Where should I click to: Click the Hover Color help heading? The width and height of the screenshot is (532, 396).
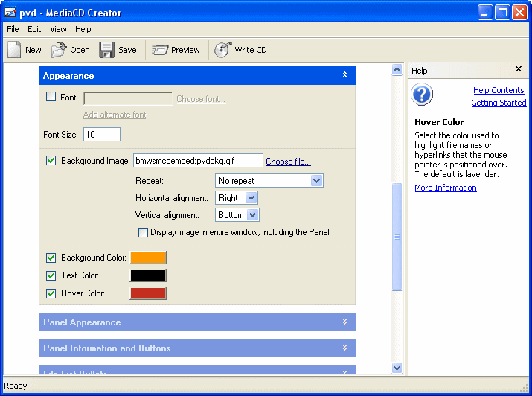[x=439, y=122]
